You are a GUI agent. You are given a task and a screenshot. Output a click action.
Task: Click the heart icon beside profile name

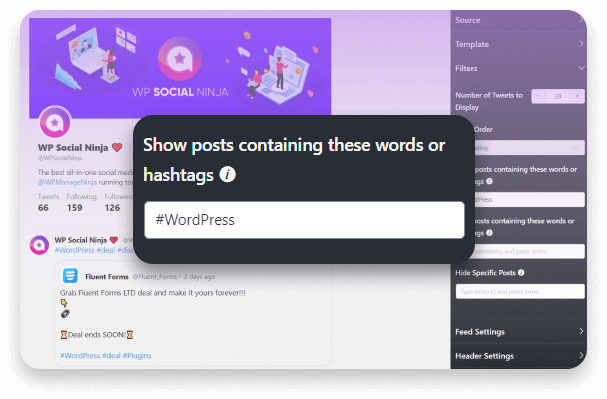117,147
